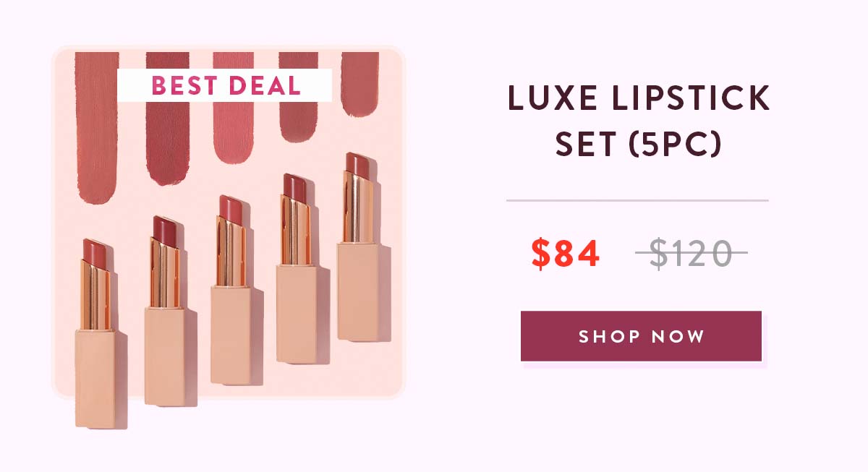Click the divider line under the title
Screen dimensions: 868x472
(x=637, y=200)
